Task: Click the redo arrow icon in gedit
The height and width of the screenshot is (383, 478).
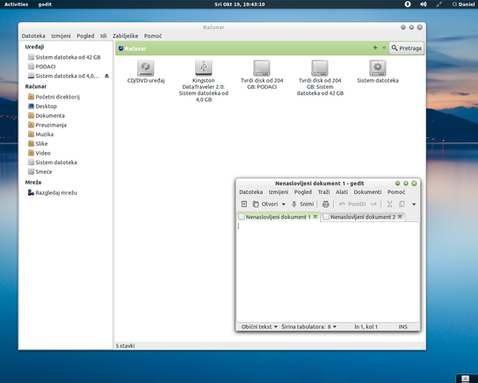Action: pos(374,204)
